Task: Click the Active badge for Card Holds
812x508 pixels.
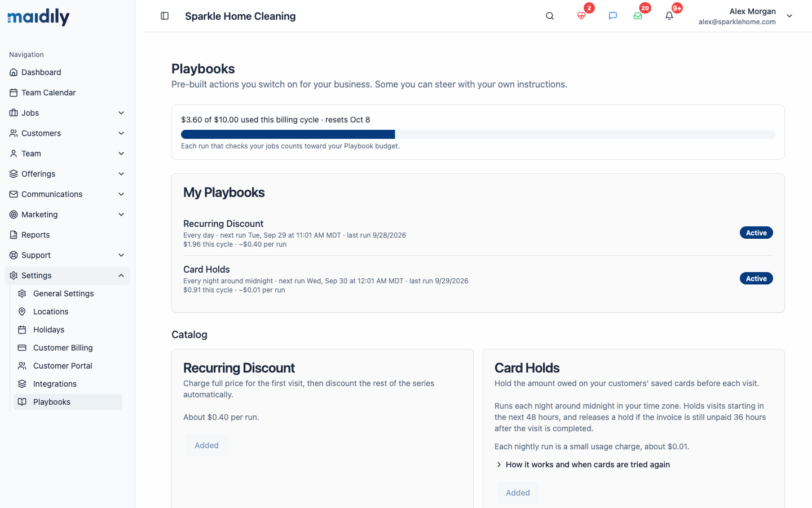Action: (x=756, y=278)
